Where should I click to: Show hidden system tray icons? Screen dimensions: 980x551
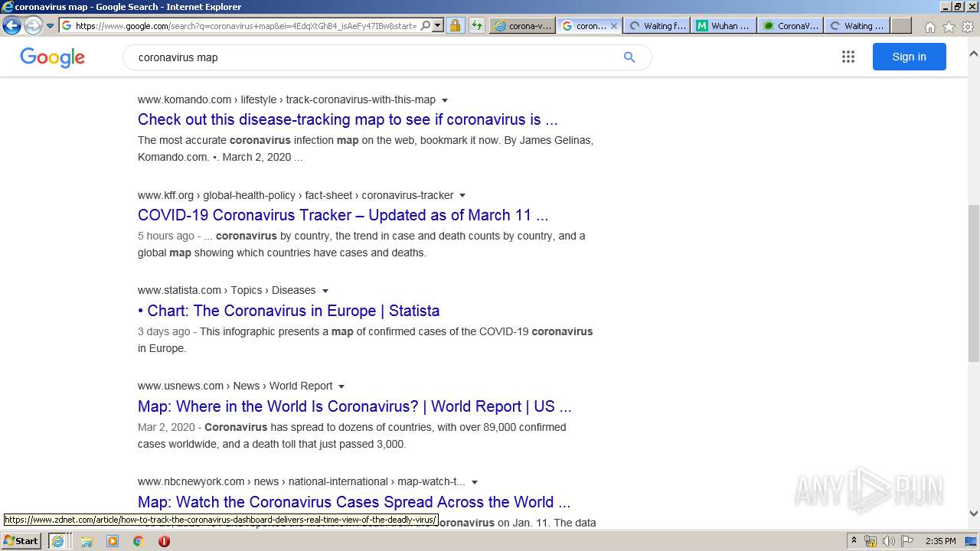854,541
